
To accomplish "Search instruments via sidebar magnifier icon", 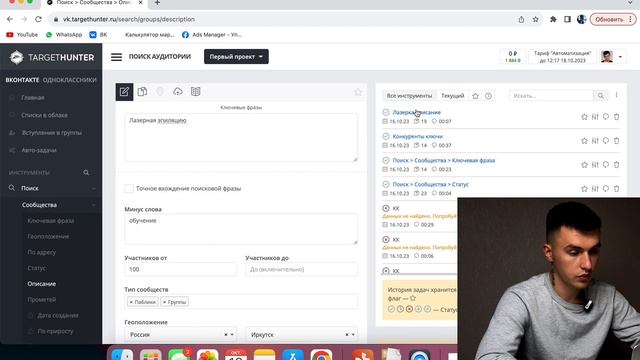I will [86, 173].
